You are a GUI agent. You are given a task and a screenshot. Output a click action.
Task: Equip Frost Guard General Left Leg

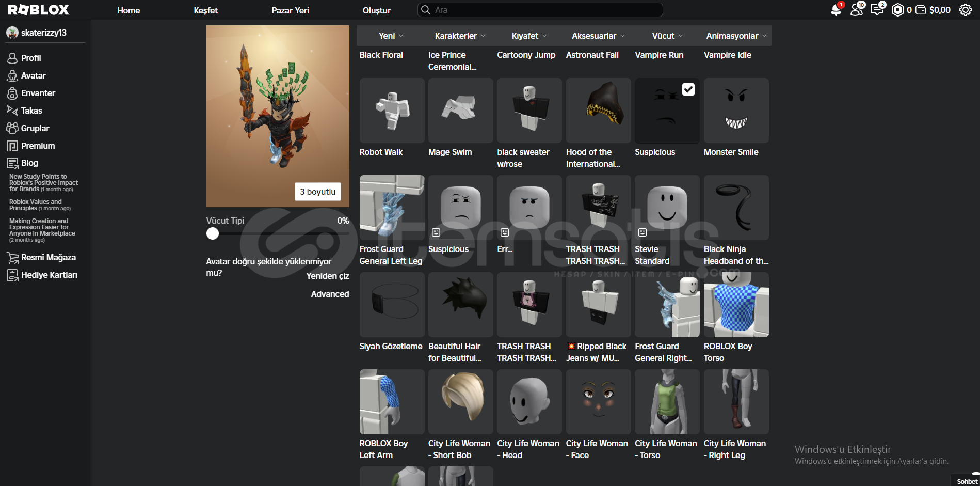tap(392, 208)
